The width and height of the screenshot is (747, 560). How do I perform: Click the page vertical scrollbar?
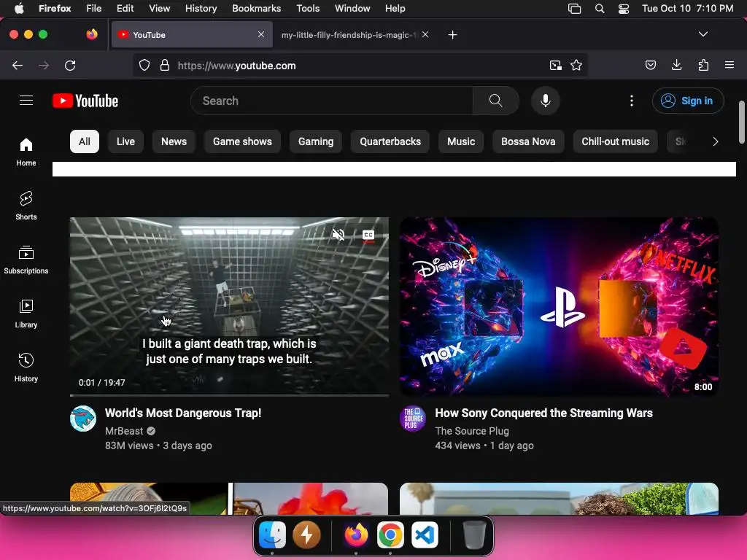[x=741, y=122]
